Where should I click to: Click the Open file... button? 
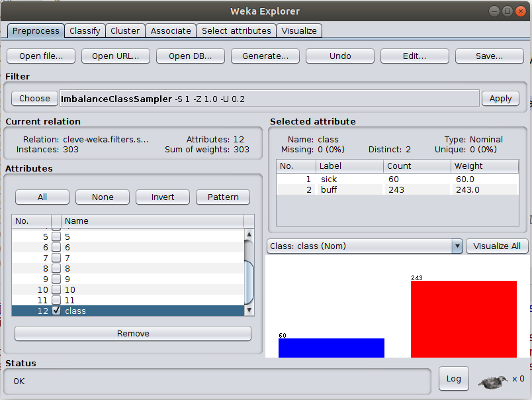coord(41,56)
